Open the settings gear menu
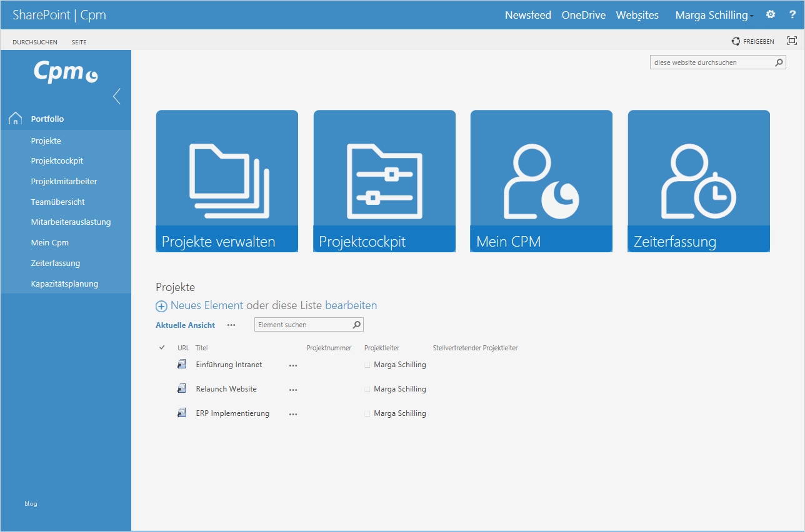The height and width of the screenshot is (532, 805). (771, 14)
